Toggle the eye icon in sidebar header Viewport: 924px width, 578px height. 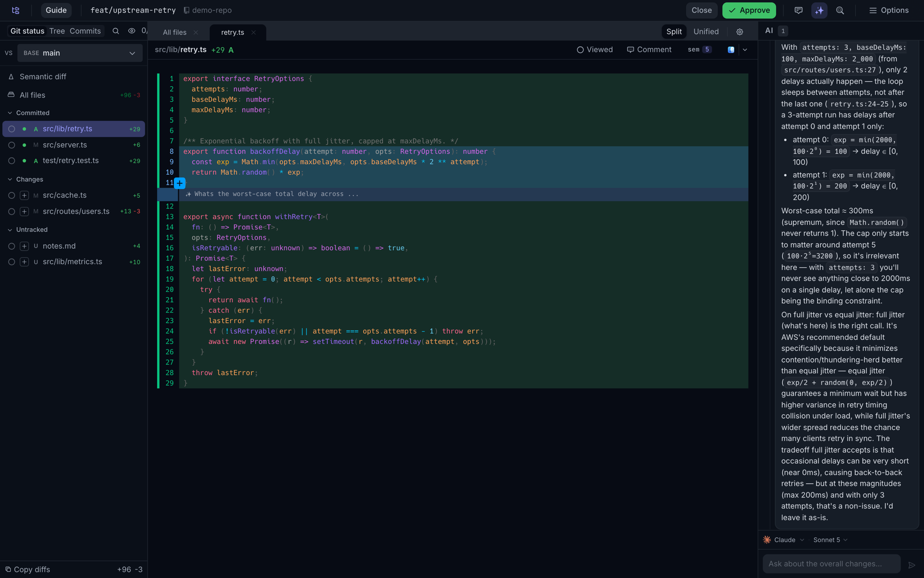pyautogui.click(x=132, y=31)
